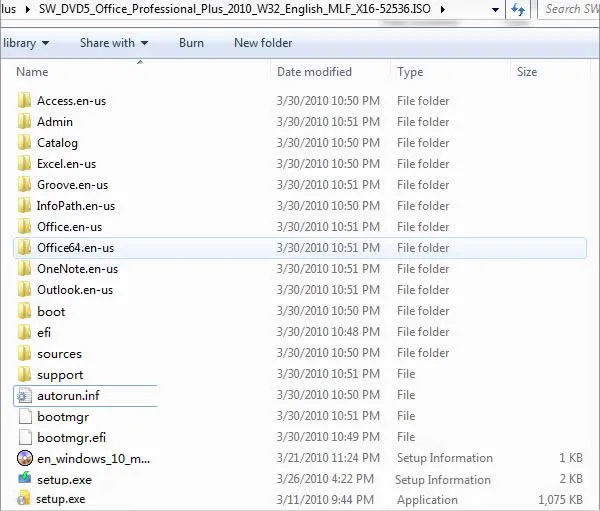Select the sources folder icon
600x511 pixels.
pyautogui.click(x=25, y=354)
